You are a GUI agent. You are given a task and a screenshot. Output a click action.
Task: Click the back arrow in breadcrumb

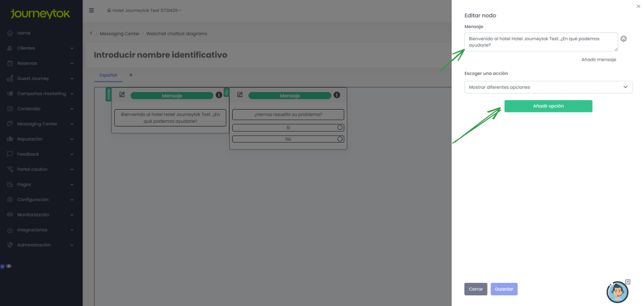pos(91,33)
